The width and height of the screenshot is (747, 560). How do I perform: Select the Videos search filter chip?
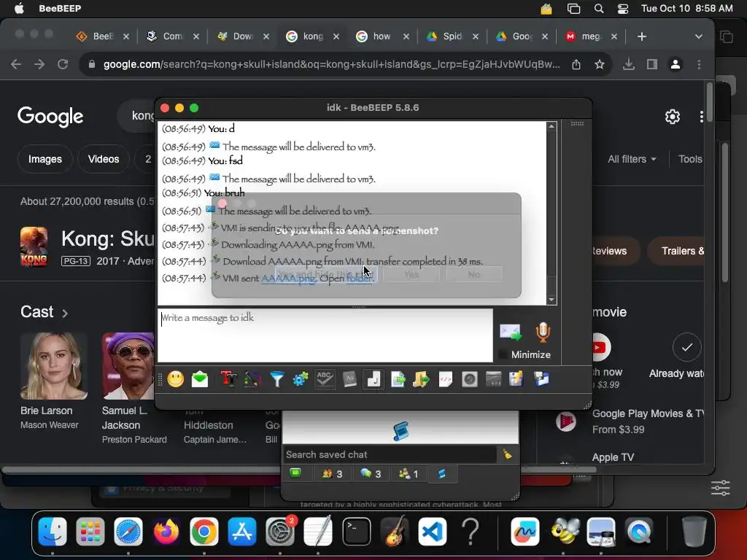(x=104, y=159)
